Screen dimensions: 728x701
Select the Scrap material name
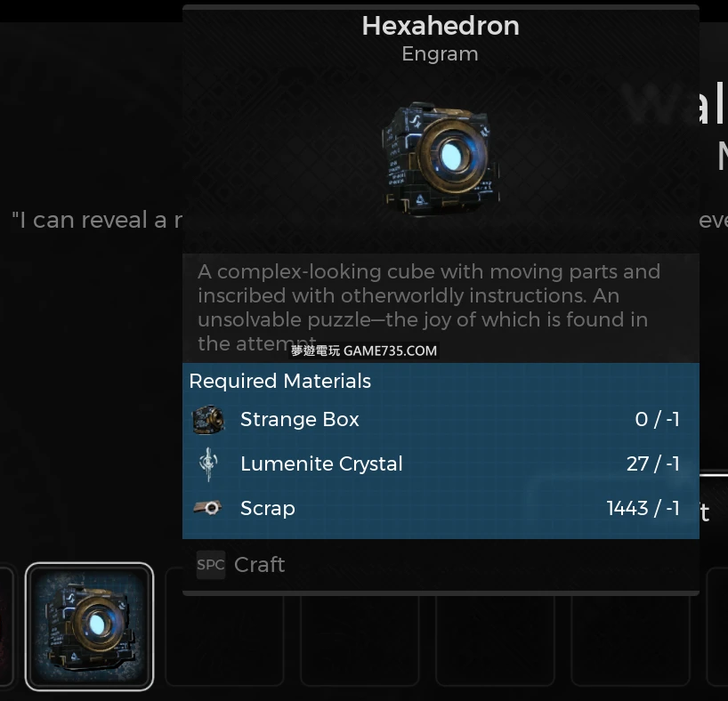pyautogui.click(x=267, y=508)
